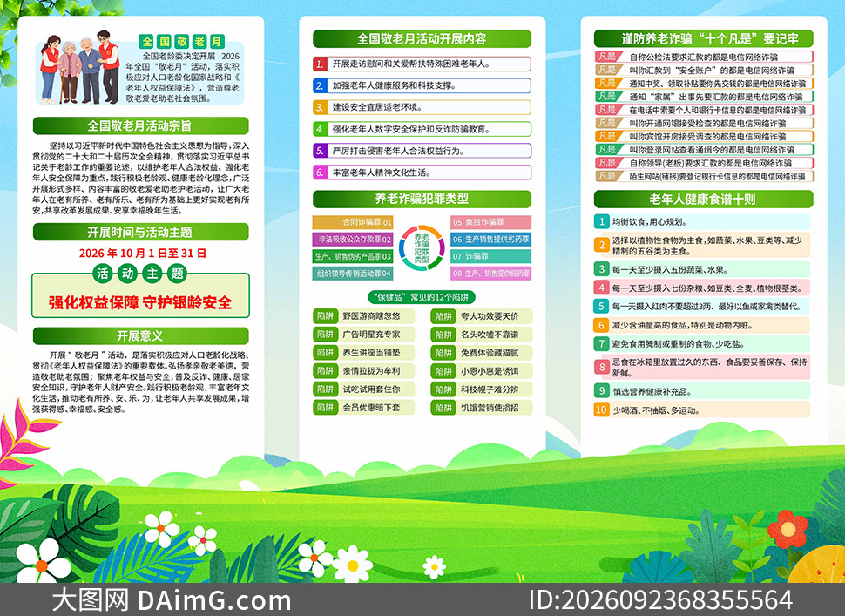
Task: Click the '非法吸收公众存款罪 02' label
Action: click(x=353, y=239)
